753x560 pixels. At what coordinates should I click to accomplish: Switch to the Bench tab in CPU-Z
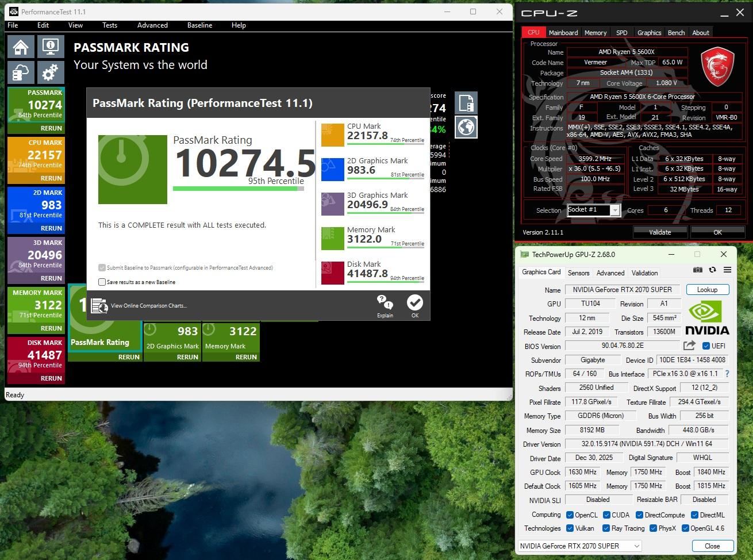coord(676,33)
